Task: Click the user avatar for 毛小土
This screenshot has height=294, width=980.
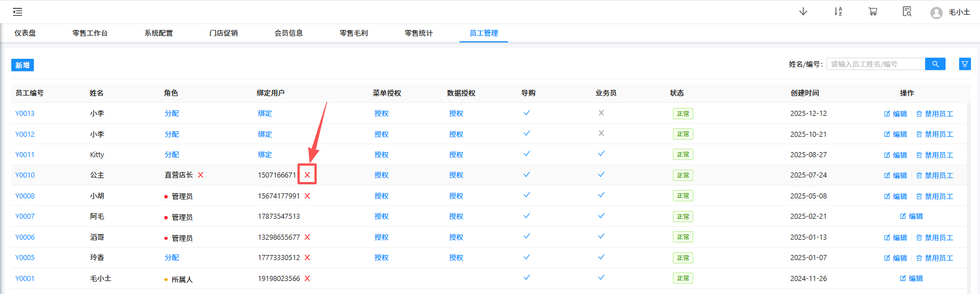Action: (936, 12)
